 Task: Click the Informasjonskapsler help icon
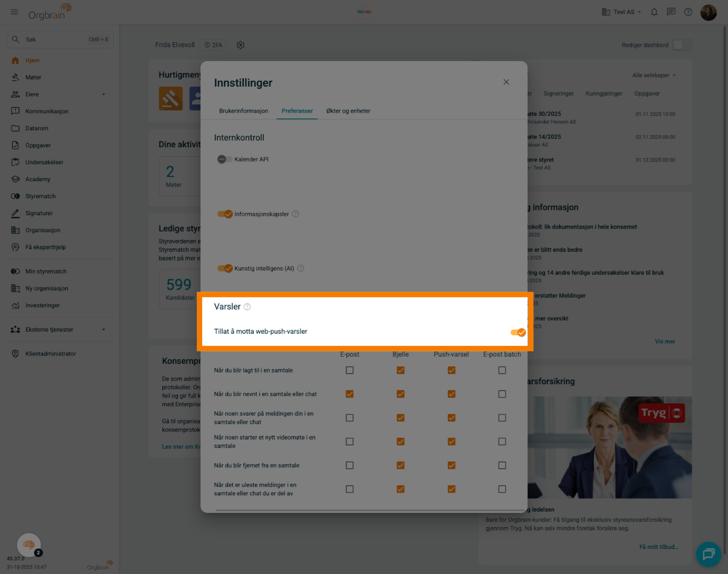pyautogui.click(x=296, y=214)
